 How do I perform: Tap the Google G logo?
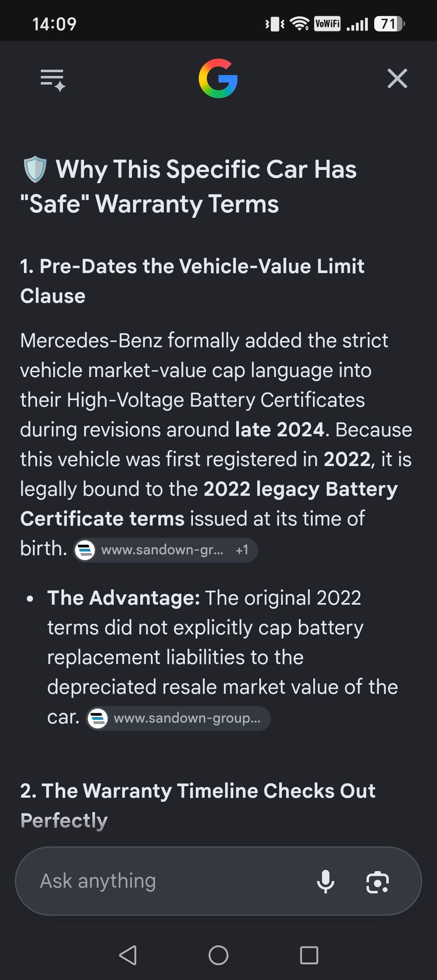[x=218, y=78]
